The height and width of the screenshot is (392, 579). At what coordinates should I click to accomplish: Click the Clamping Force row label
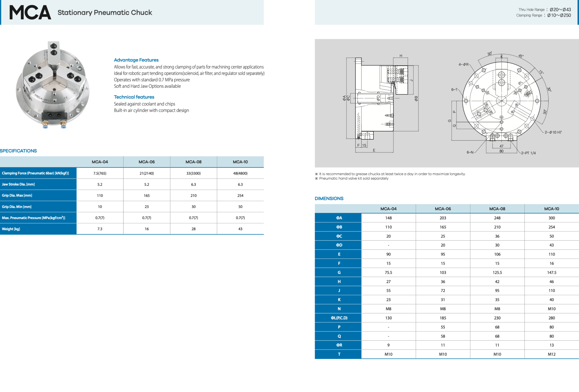[35, 173]
